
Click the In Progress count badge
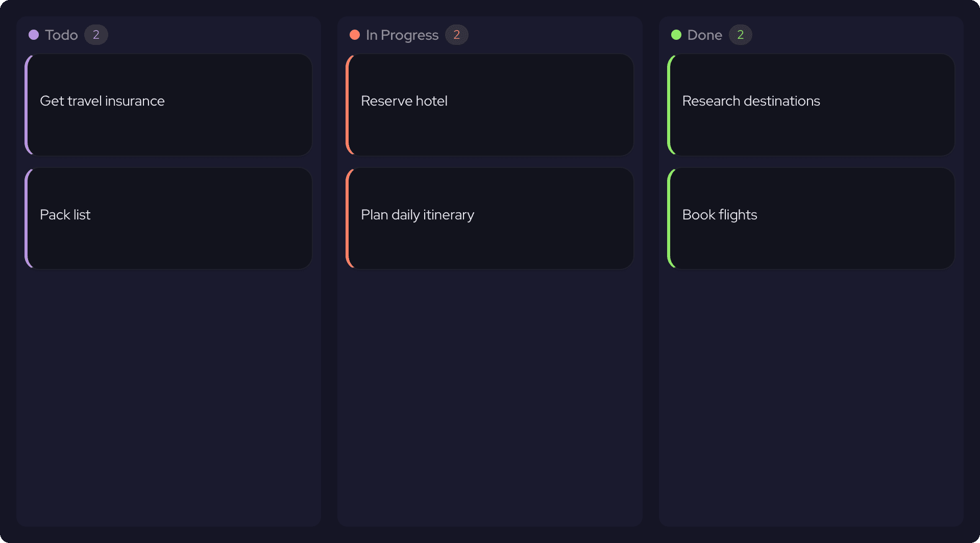click(457, 35)
